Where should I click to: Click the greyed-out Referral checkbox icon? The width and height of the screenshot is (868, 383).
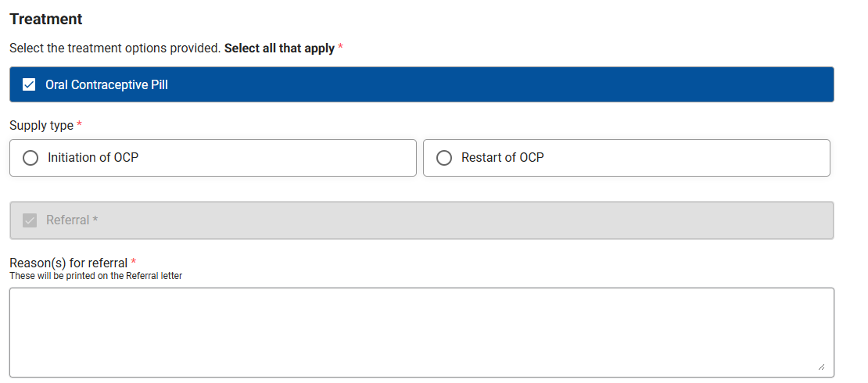[x=30, y=220]
